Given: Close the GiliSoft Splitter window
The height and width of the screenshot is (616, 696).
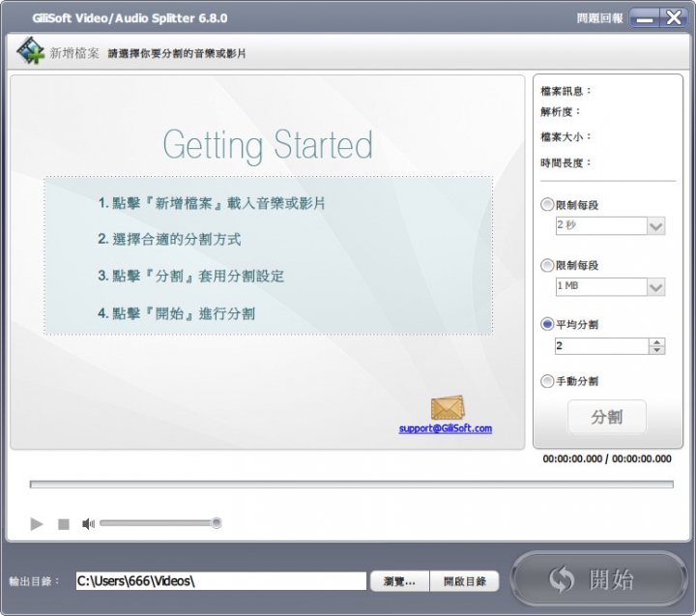Looking at the screenshot, I should (674, 18).
